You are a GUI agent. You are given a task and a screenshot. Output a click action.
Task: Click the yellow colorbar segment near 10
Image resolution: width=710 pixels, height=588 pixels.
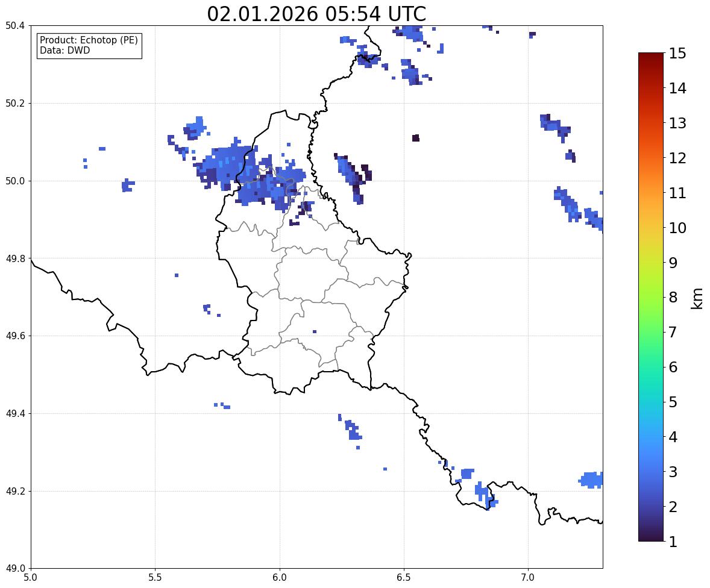651,228
